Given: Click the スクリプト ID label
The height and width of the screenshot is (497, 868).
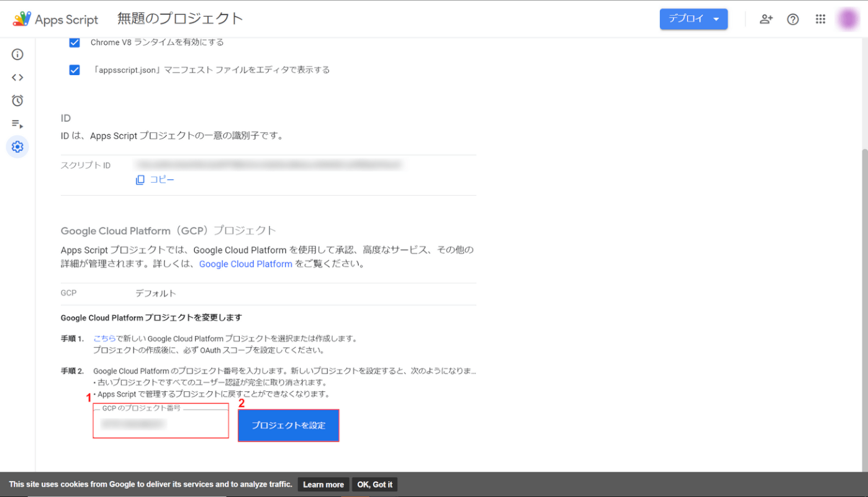Looking at the screenshot, I should (86, 165).
